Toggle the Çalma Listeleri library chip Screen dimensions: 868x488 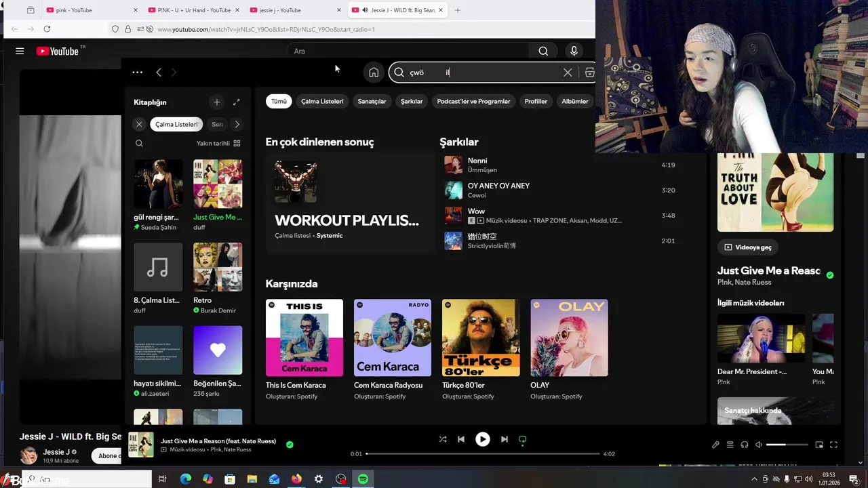[176, 124]
